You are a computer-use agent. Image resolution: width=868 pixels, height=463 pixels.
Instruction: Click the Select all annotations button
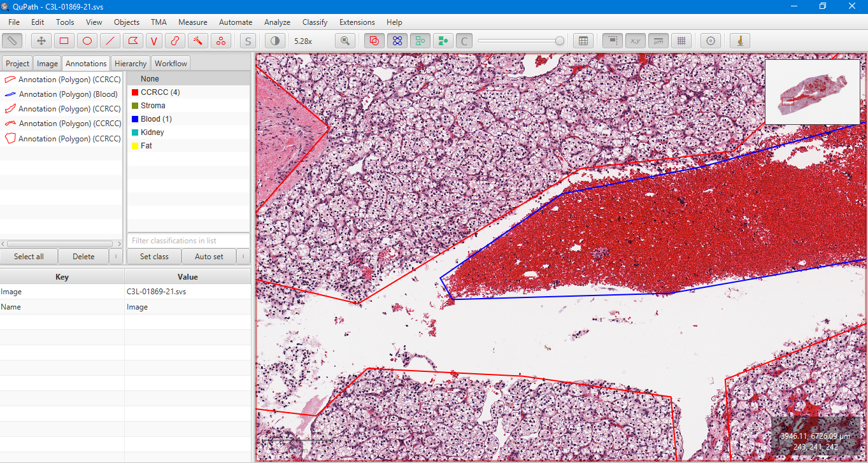point(29,256)
